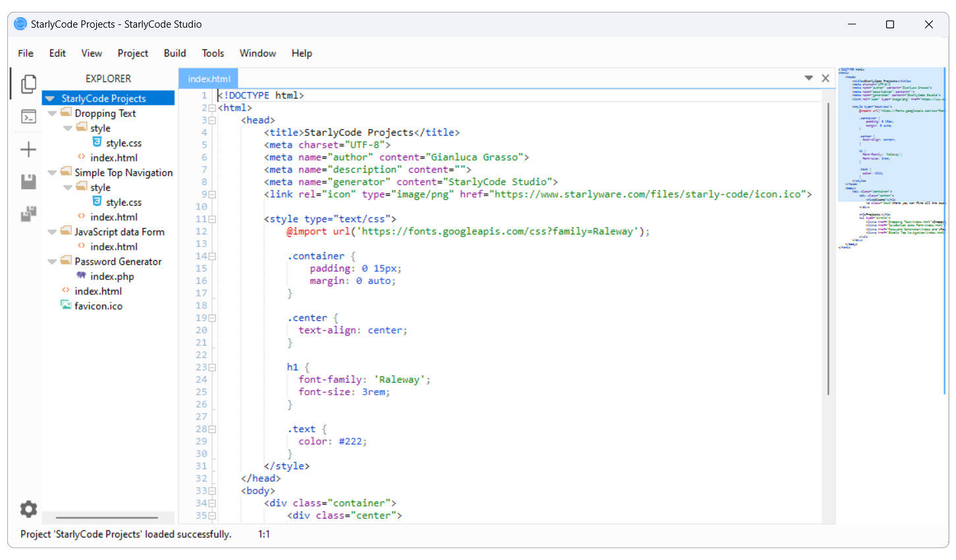This screenshot has width=956, height=560.
Task: Open the View menu
Action: (92, 53)
